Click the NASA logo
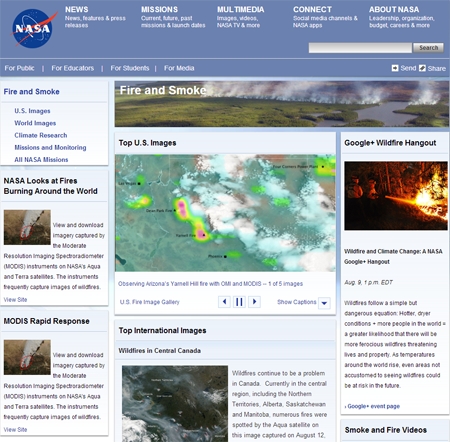The width and height of the screenshot is (450, 442). (x=33, y=29)
